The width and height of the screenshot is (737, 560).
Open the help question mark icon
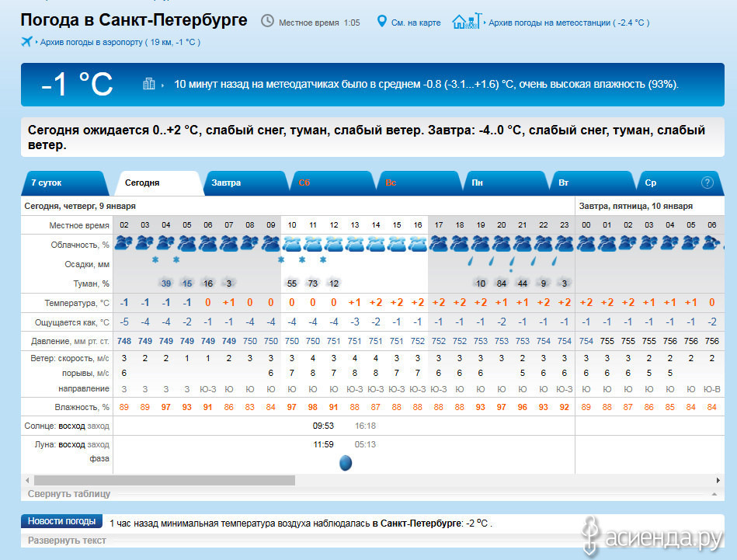point(707,183)
